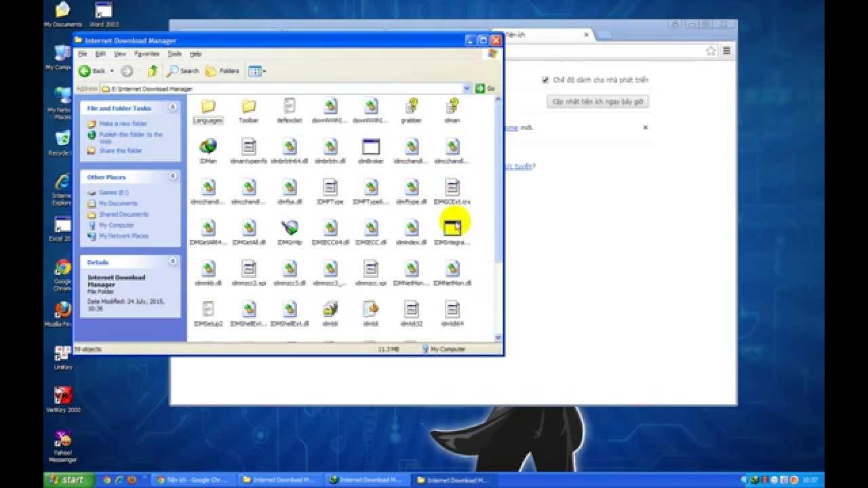Toggle the Folders pane button
Screen dimensions: 868x488
(x=222, y=70)
